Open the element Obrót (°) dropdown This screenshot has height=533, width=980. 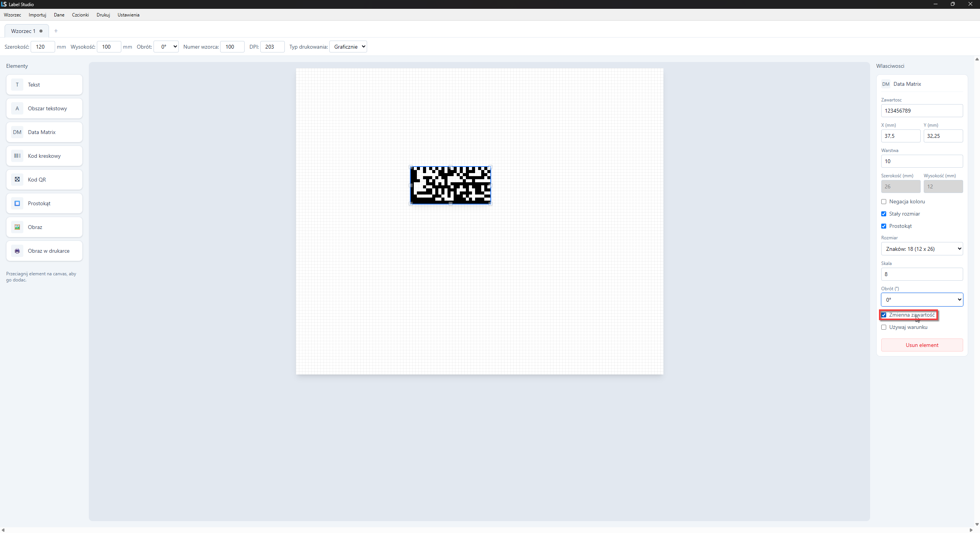coord(922,300)
